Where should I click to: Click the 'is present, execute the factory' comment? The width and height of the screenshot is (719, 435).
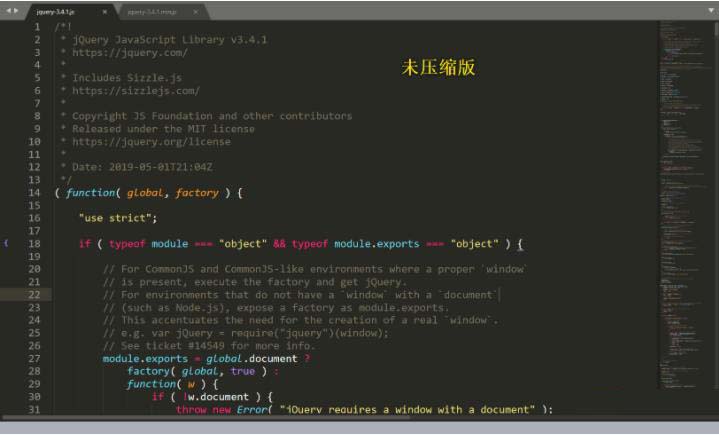(254, 282)
